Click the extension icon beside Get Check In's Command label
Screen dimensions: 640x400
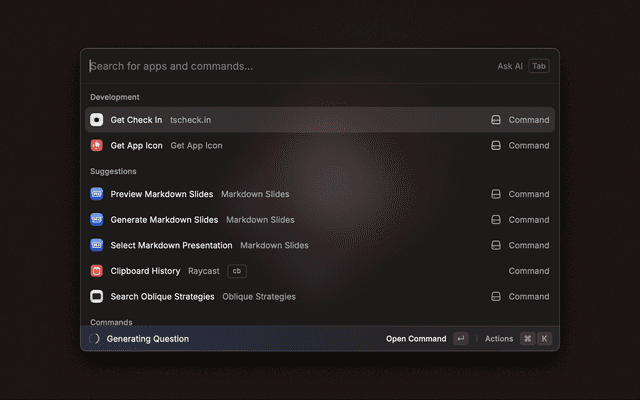pos(495,120)
